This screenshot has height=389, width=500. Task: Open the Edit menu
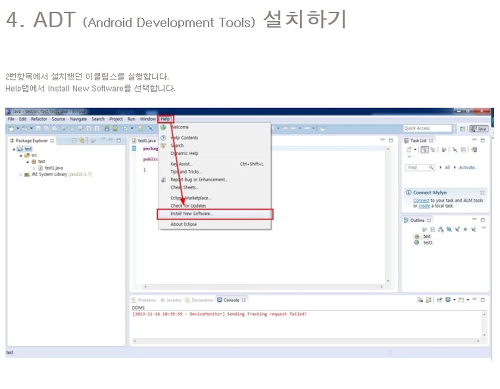tap(22, 119)
